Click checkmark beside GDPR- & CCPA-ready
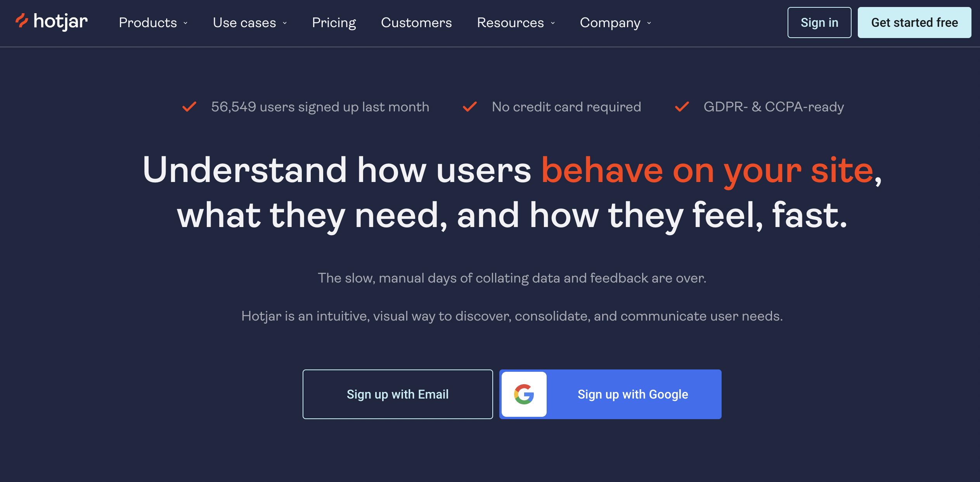Viewport: 980px width, 482px height. click(682, 107)
